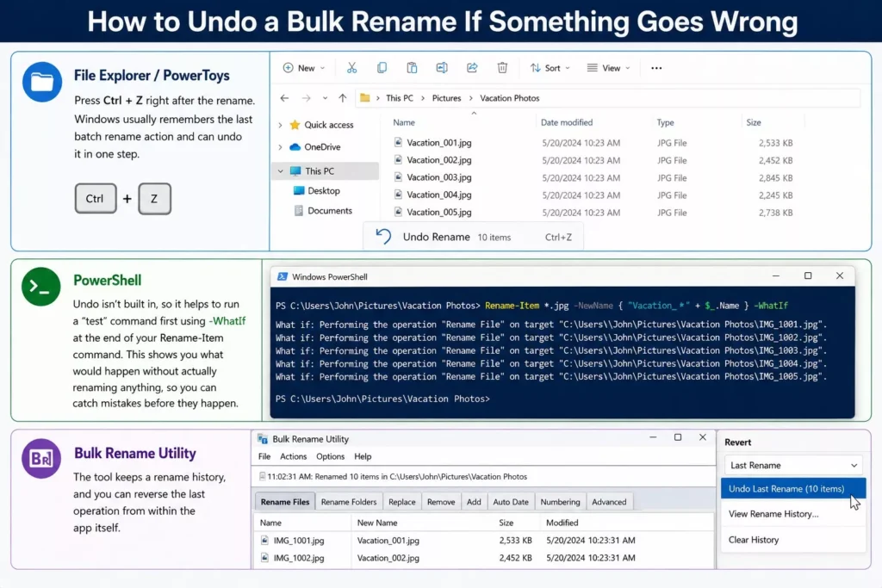Expand the OneDrive tree node
Screen dimensions: 882x588
(x=280, y=146)
